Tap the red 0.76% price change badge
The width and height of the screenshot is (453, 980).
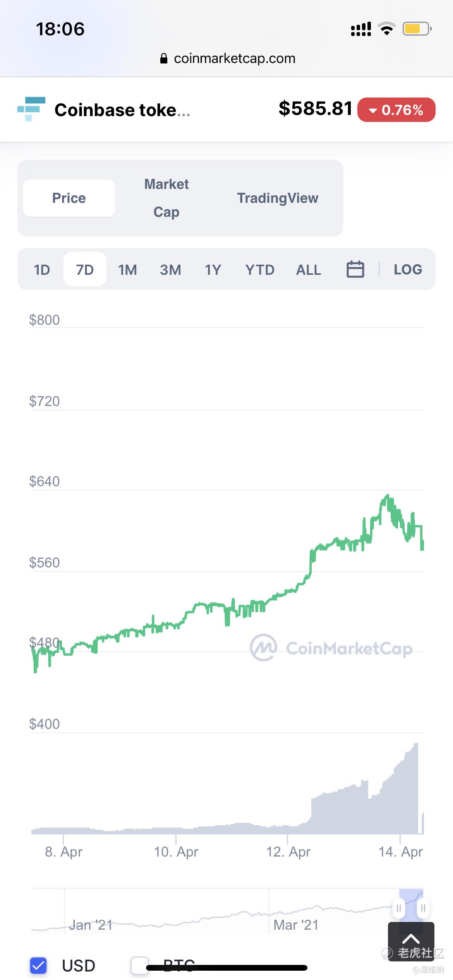396,110
